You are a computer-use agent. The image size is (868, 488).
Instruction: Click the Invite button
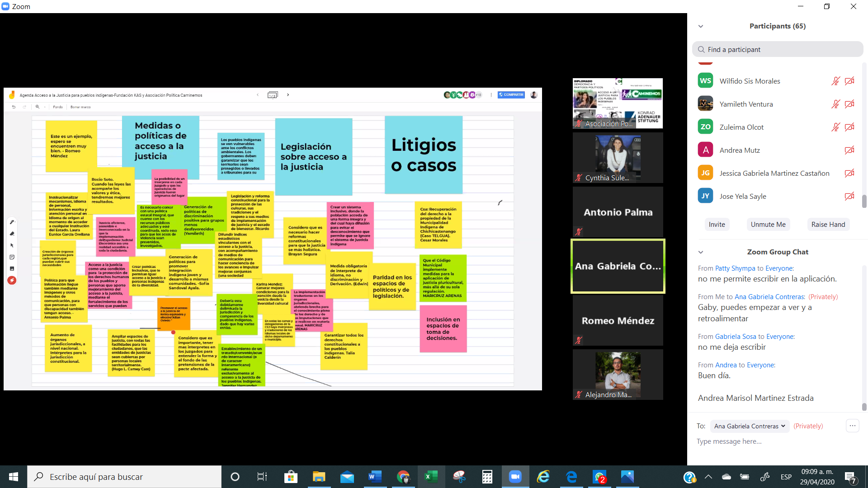point(717,225)
